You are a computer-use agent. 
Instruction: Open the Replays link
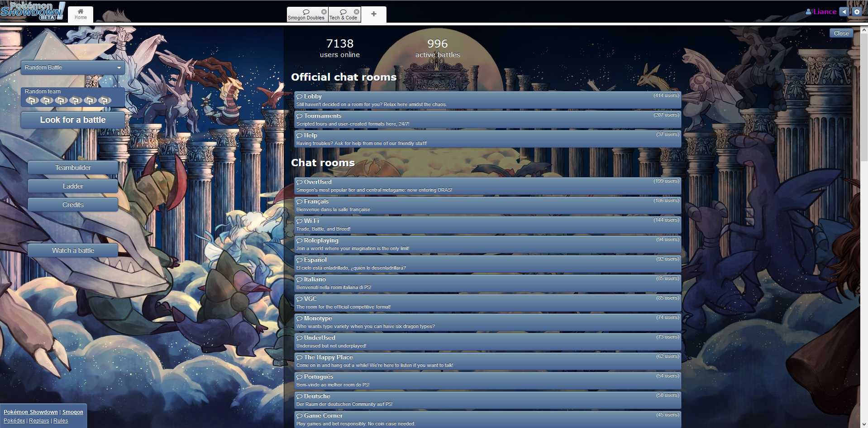[x=39, y=421]
